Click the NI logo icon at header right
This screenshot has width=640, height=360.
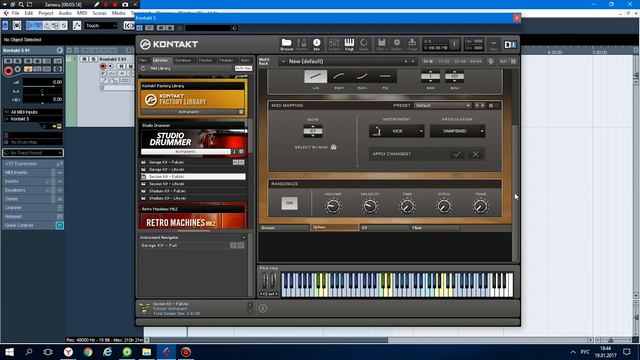[x=510, y=44]
